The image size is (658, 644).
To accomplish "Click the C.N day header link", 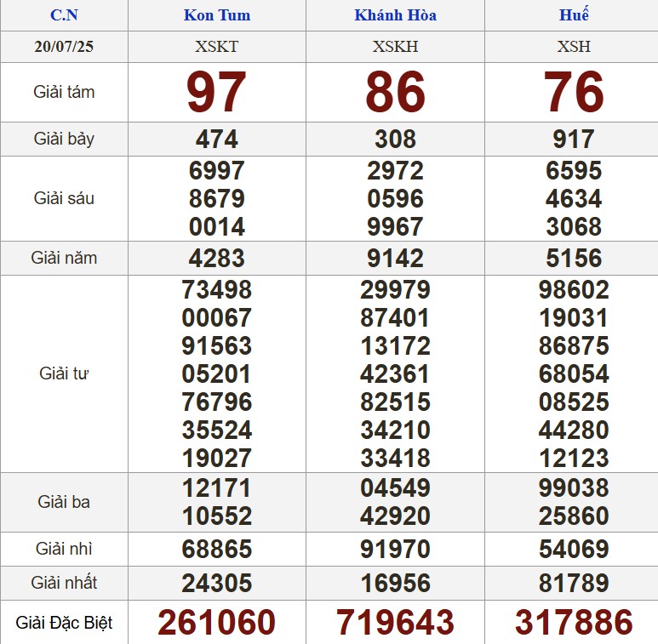I will point(64,15).
